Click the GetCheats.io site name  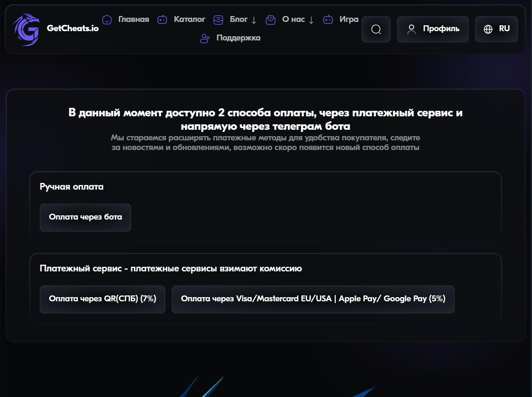pyautogui.click(x=73, y=29)
